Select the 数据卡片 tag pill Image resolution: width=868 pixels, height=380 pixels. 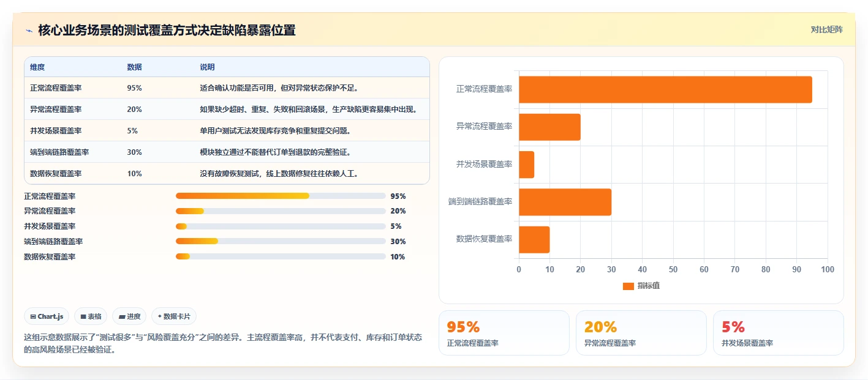[174, 316]
